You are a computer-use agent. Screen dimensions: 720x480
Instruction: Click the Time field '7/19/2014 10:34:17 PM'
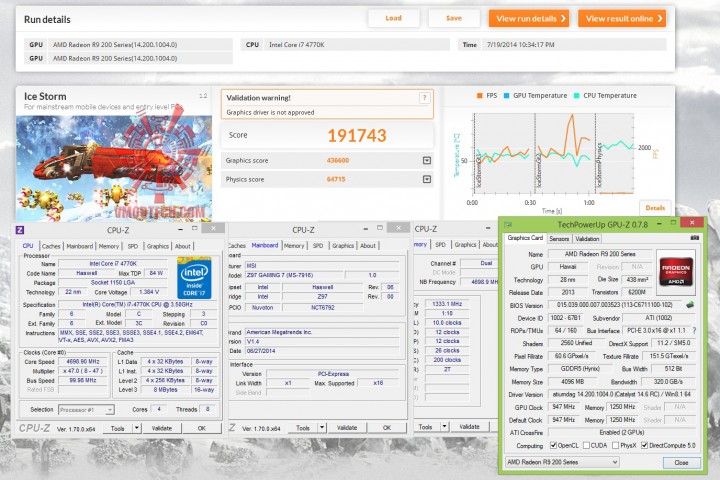pos(574,45)
